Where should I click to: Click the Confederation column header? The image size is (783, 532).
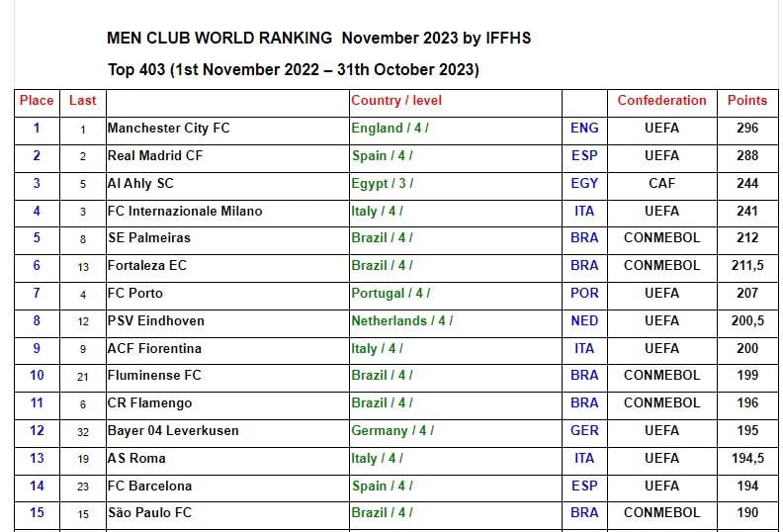(661, 101)
